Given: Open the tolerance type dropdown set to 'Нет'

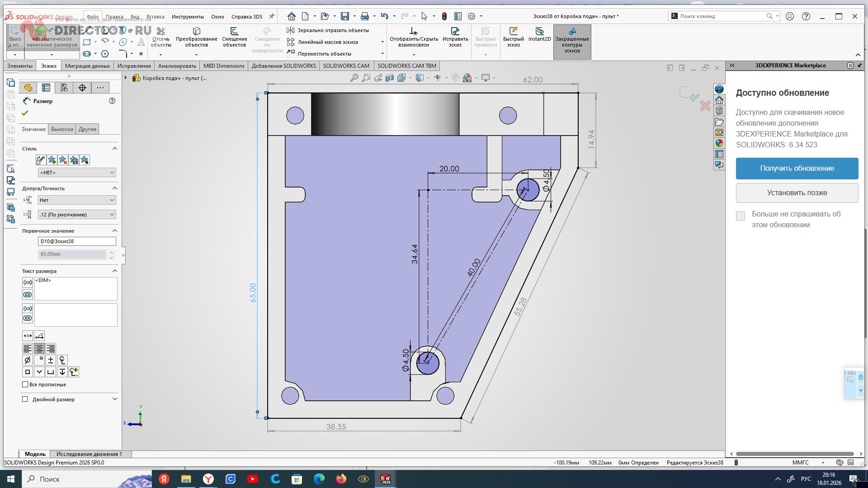Looking at the screenshot, I should [x=77, y=200].
